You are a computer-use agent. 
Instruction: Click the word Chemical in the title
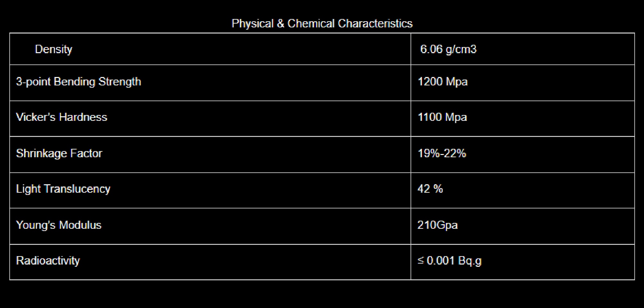[311, 24]
